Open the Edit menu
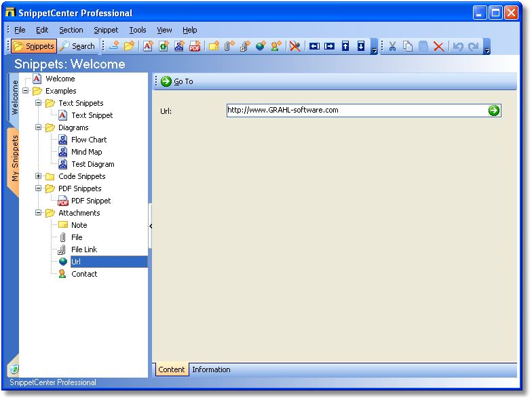The height and width of the screenshot is (400, 532). [x=42, y=30]
